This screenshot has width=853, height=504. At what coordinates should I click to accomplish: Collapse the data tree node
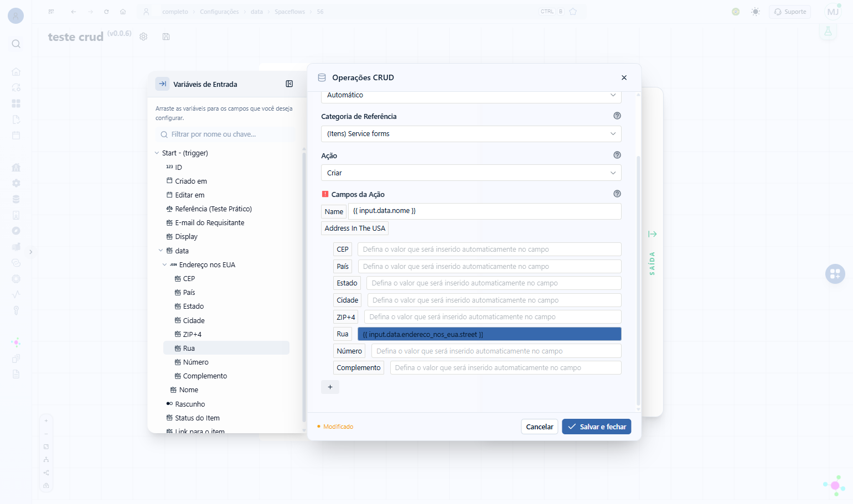point(161,251)
